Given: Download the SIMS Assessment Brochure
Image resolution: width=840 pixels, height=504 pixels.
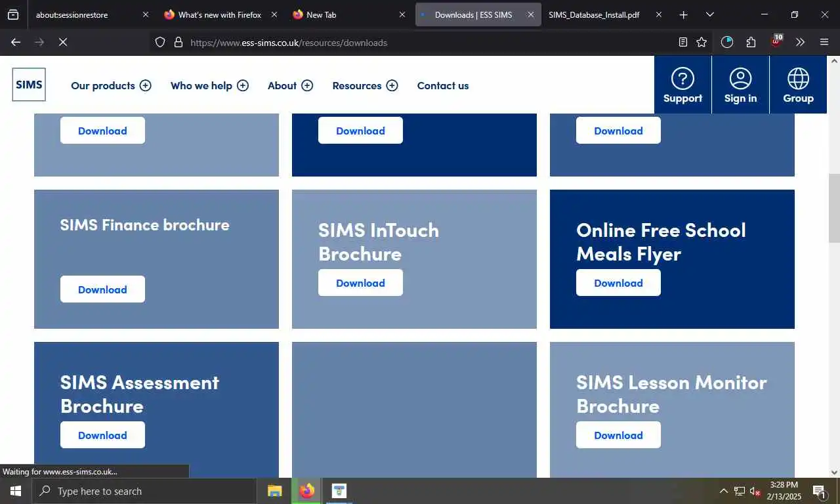Looking at the screenshot, I should point(102,435).
